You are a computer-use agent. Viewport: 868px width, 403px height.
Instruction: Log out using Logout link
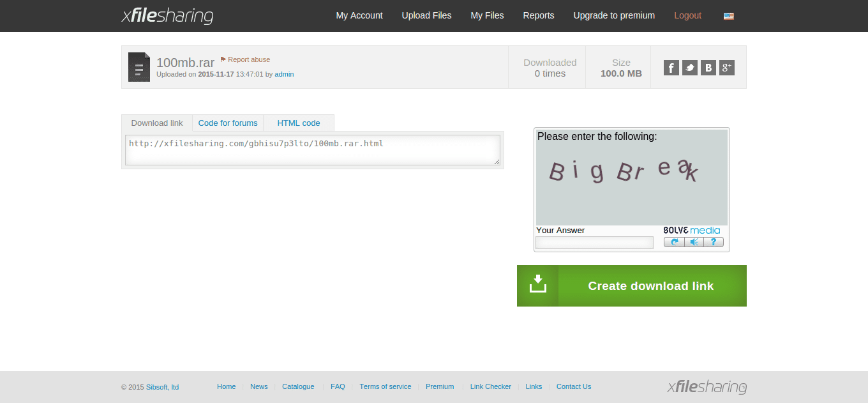(687, 15)
